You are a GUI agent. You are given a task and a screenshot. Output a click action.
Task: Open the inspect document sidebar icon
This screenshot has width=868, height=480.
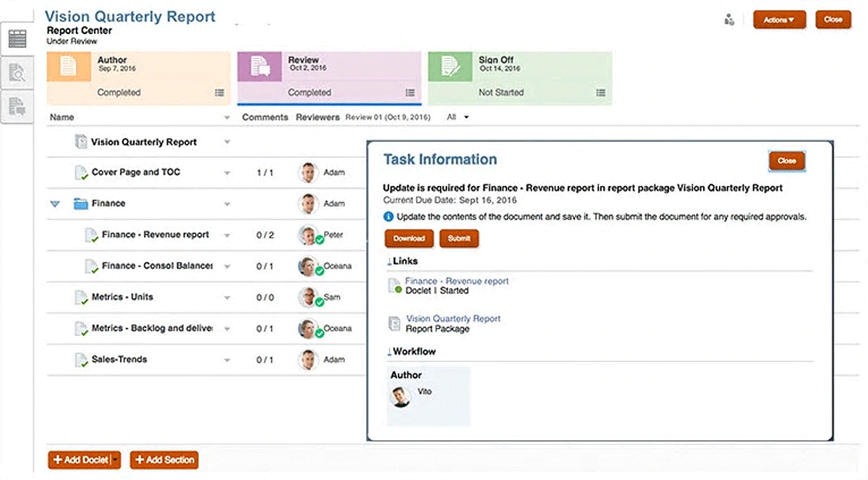(x=17, y=72)
